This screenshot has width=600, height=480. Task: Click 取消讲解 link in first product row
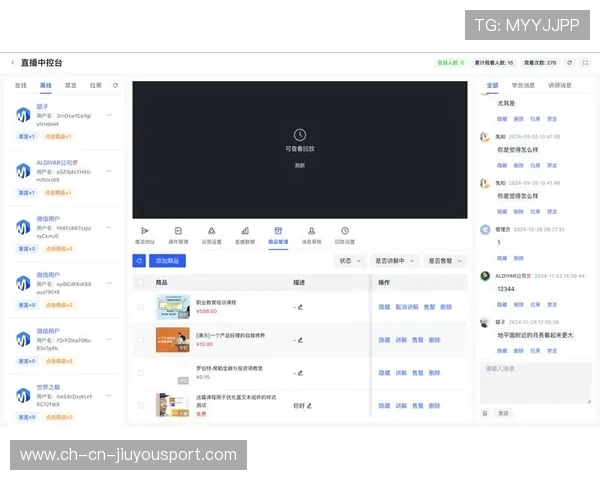(407, 307)
